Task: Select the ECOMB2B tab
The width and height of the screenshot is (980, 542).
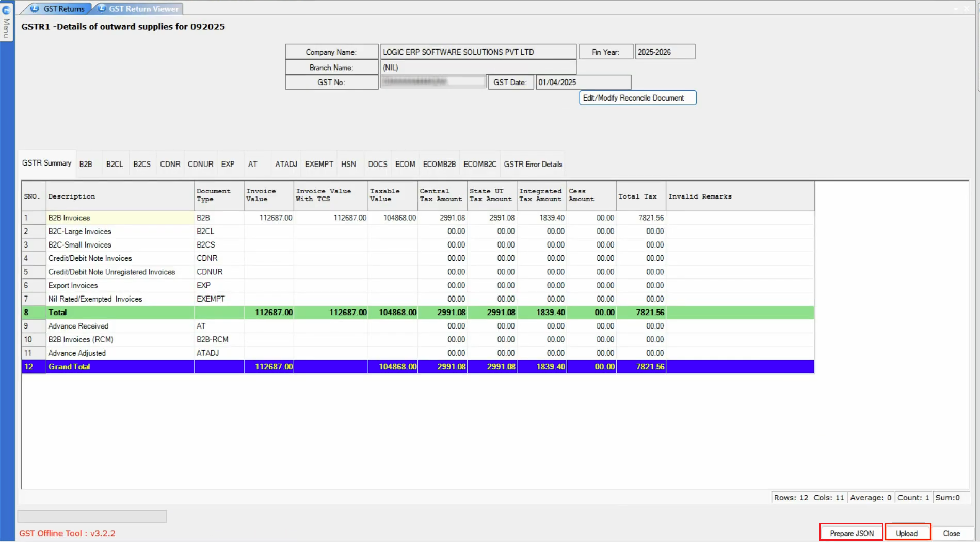Action: click(x=439, y=164)
